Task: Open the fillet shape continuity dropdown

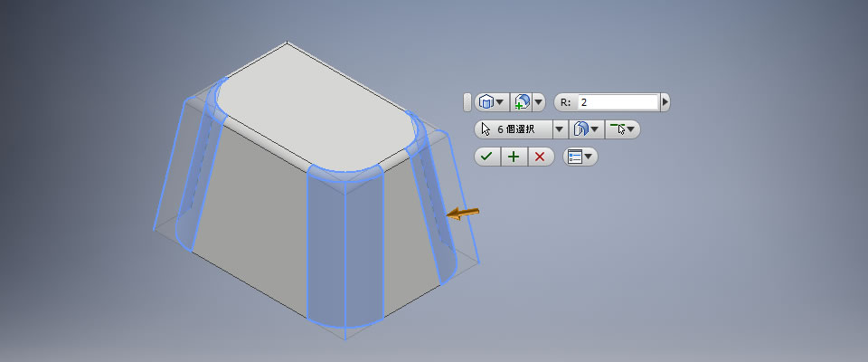Action: 586,129
